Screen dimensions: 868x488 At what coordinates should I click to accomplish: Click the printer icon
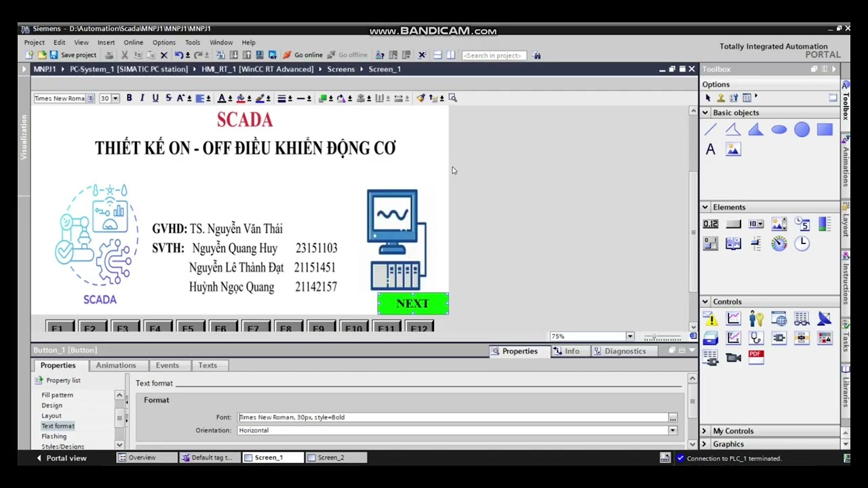click(x=108, y=55)
